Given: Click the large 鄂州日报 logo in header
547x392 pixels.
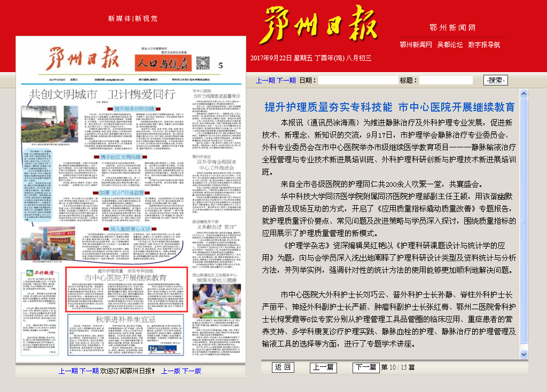Looking at the screenshot, I should pos(319,24).
